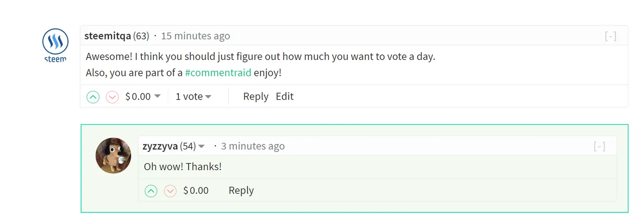Open the #commentraid tag link
The height and width of the screenshot is (223, 644).
pyautogui.click(x=218, y=72)
